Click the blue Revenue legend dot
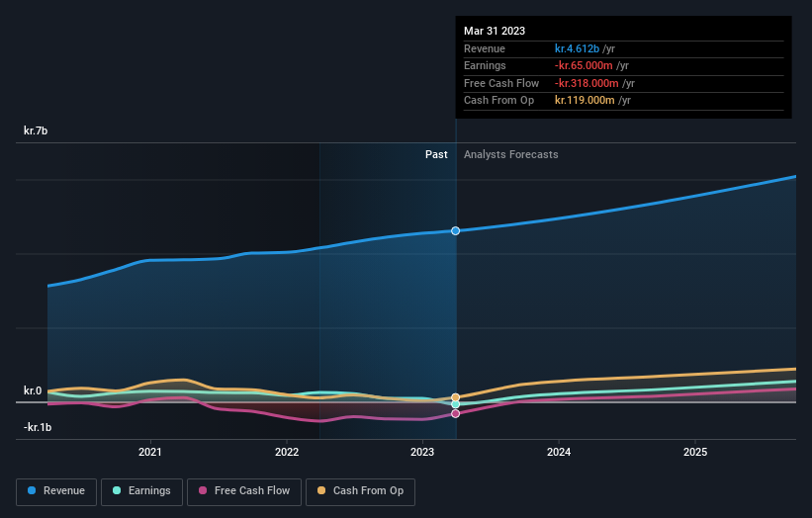The image size is (812, 518). click(x=32, y=490)
